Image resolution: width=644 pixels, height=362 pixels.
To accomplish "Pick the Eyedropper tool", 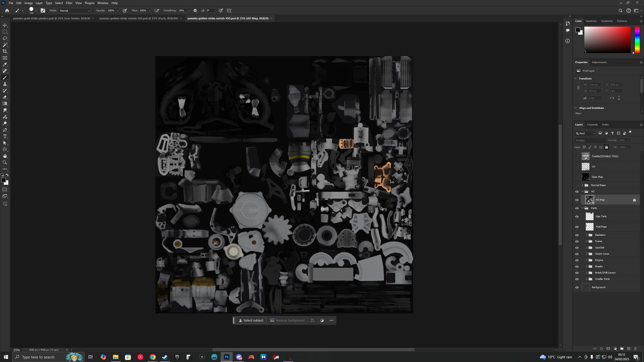I will tap(5, 65).
